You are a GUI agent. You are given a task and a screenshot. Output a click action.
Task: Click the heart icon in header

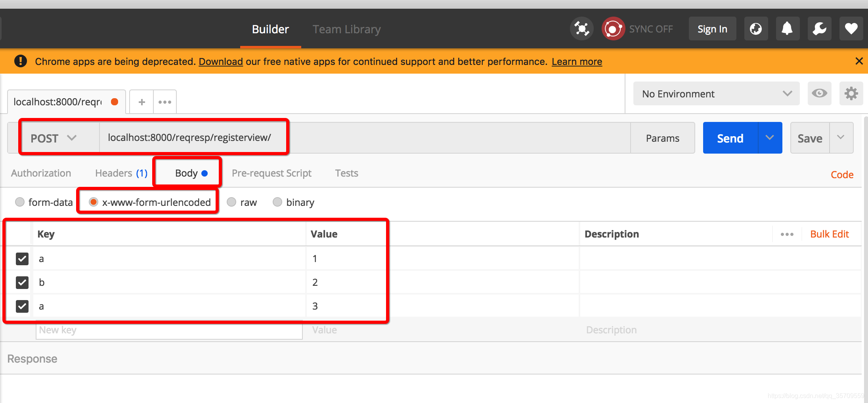851,29
